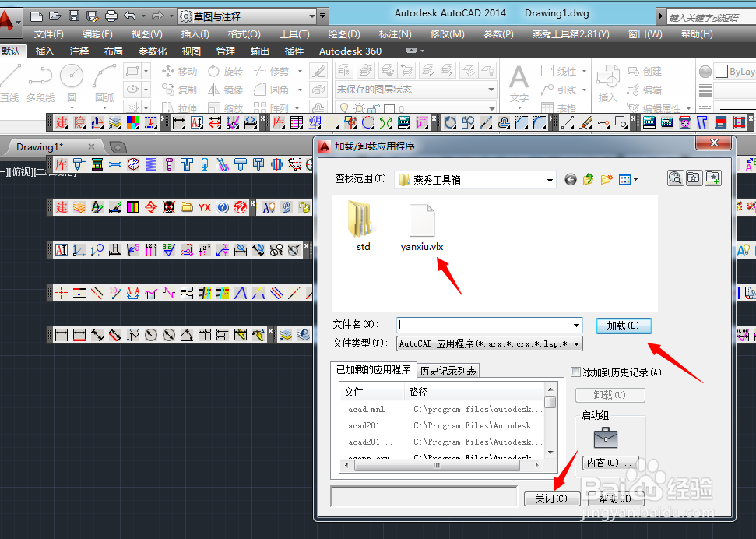Click the back arrow icon in load dialog
The image size is (756, 539).
[x=571, y=180]
